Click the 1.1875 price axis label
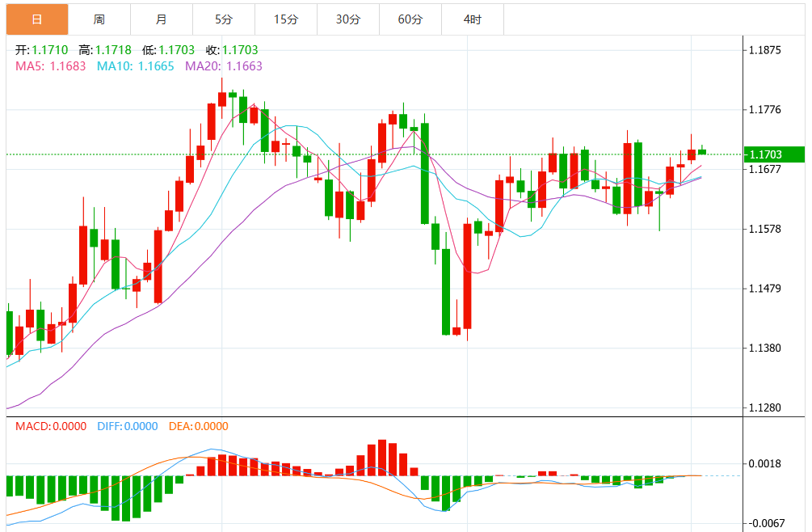Image resolution: width=812 pixels, height=532 pixels. [x=765, y=50]
